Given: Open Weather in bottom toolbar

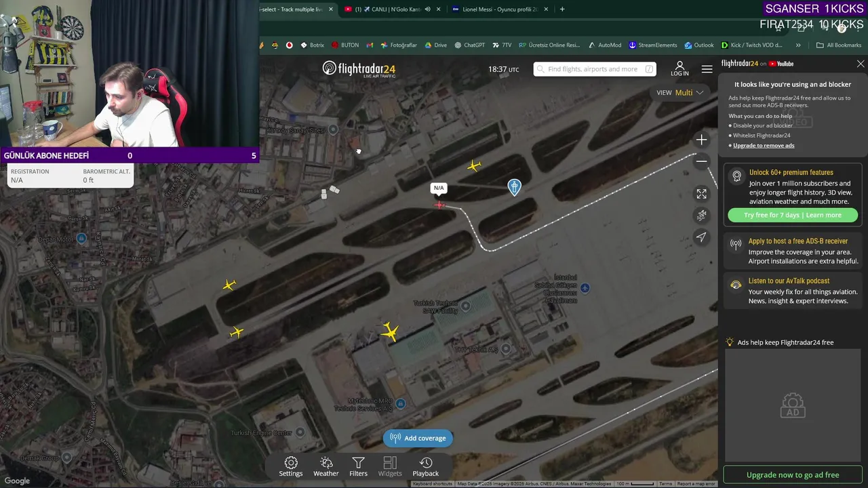Looking at the screenshot, I should click(x=325, y=466).
